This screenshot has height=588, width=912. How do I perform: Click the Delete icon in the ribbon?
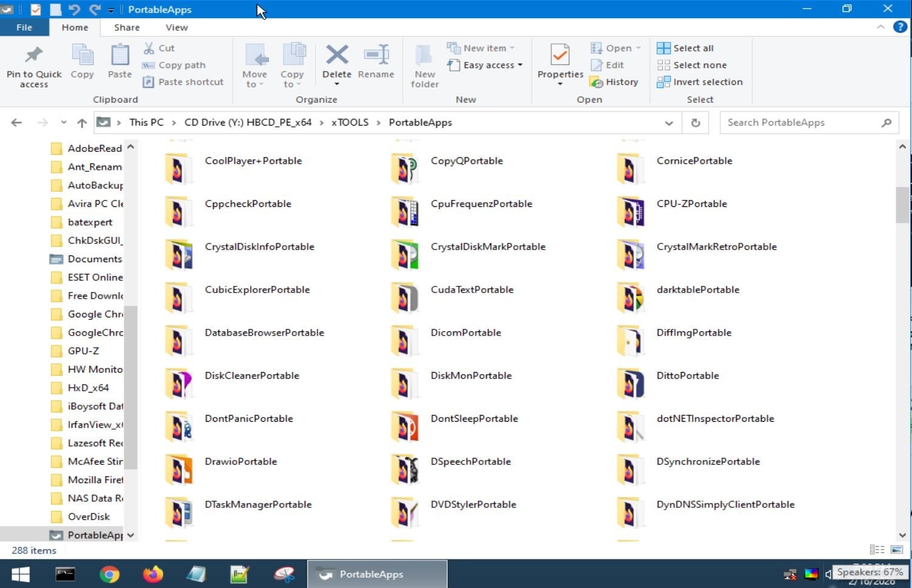[x=337, y=55]
